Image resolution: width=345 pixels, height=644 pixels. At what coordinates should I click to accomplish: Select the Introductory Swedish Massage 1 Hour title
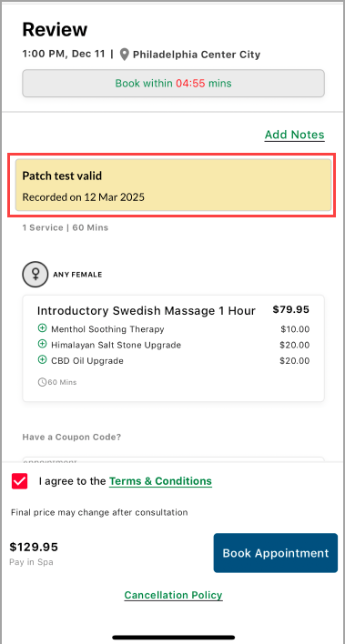pyautogui.click(x=147, y=310)
